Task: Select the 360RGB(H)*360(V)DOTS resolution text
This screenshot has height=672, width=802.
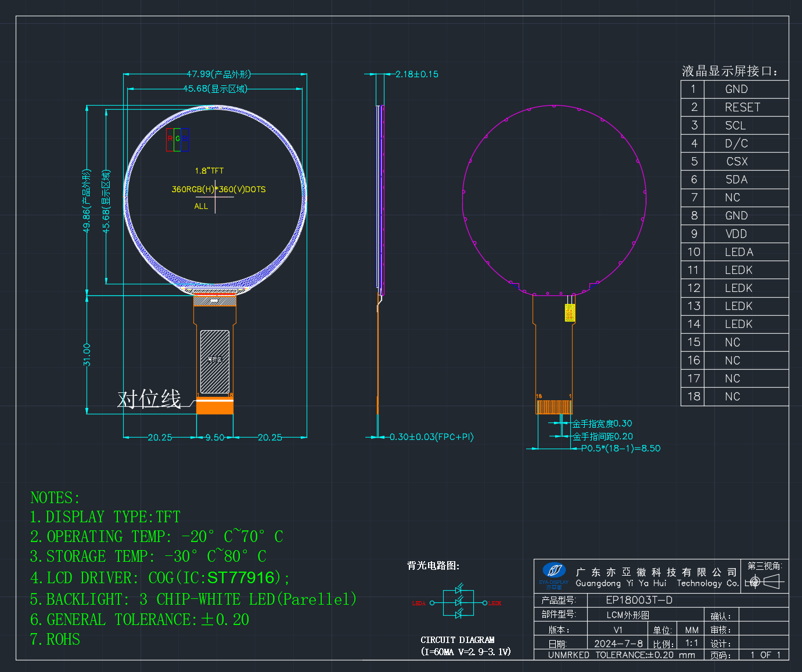Action: (218, 189)
